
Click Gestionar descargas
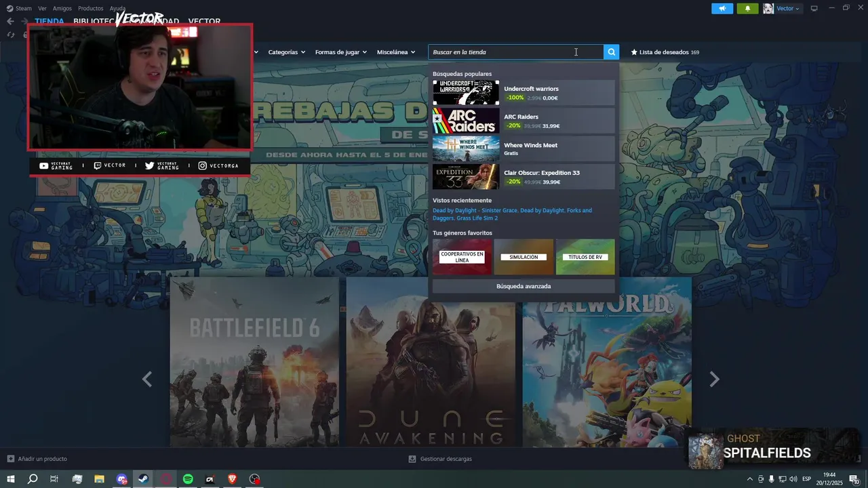[440, 459]
